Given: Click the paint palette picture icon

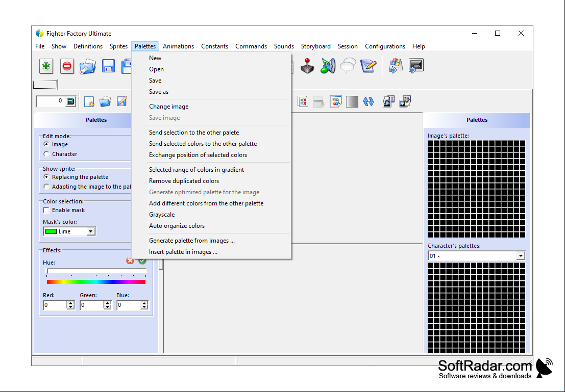Looking at the screenshot, I should click(x=335, y=102).
